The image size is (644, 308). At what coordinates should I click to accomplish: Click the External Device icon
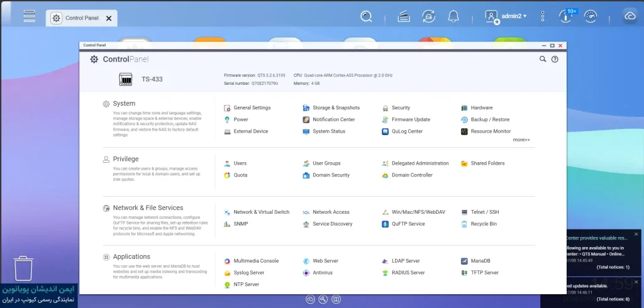point(227,131)
